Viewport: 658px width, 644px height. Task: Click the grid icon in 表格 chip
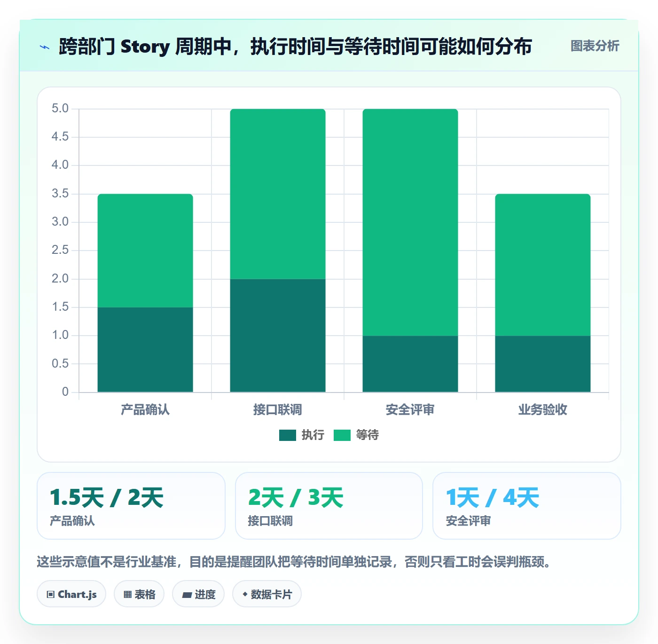[x=127, y=595]
